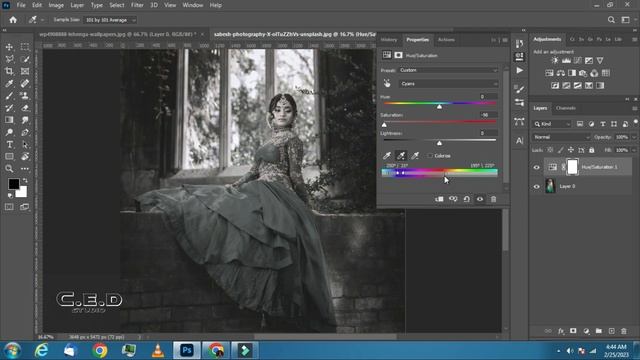
Task: Swap foreground and background colors
Action: 25,180
